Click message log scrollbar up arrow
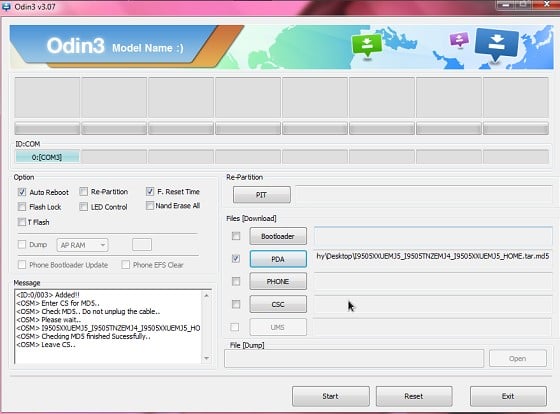Image resolution: width=560 pixels, height=414 pixels. pos(206,295)
